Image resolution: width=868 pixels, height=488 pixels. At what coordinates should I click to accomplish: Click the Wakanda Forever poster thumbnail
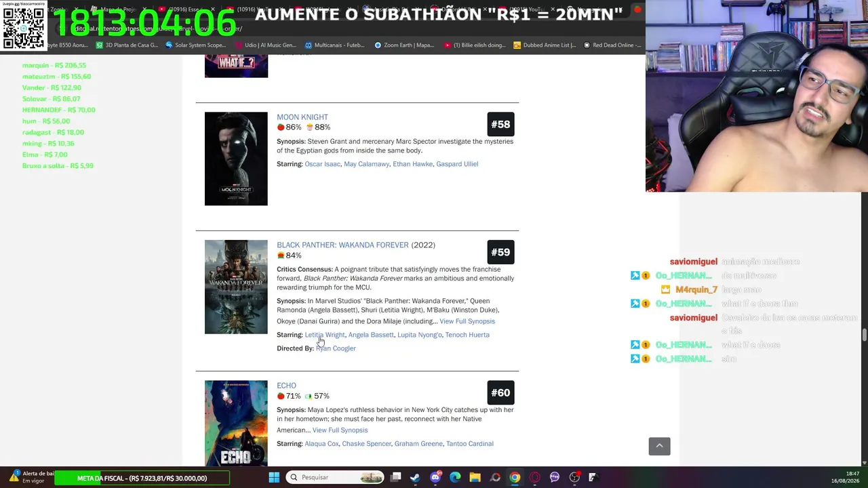coord(236,287)
